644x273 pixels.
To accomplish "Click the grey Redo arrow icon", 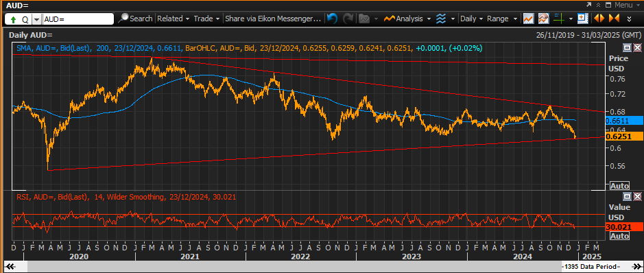I will 348,19.
